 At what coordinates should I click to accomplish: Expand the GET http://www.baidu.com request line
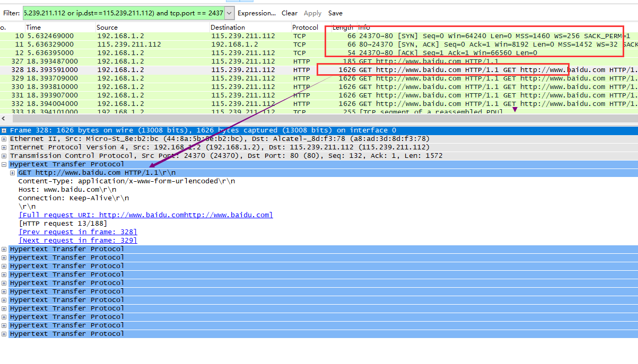13,173
